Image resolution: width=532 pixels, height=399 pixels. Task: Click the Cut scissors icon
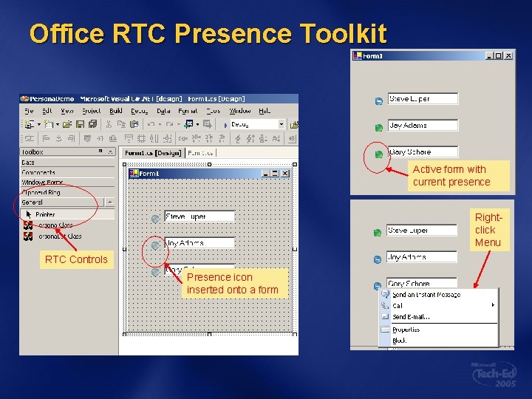(x=109, y=125)
